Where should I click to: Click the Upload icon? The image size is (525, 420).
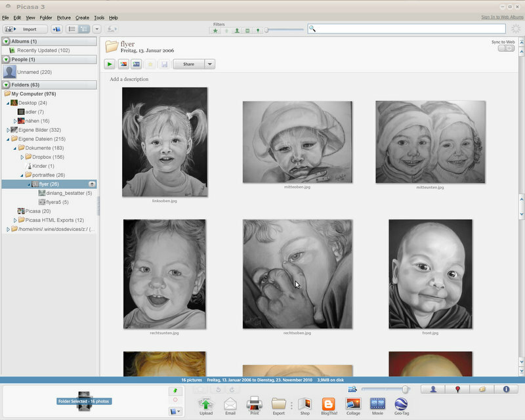pyautogui.click(x=206, y=406)
